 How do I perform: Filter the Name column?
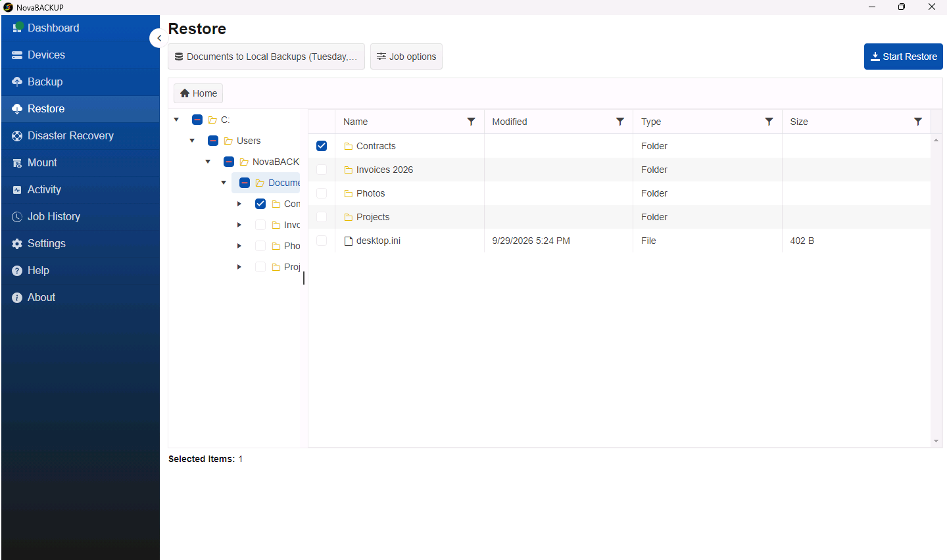click(471, 122)
